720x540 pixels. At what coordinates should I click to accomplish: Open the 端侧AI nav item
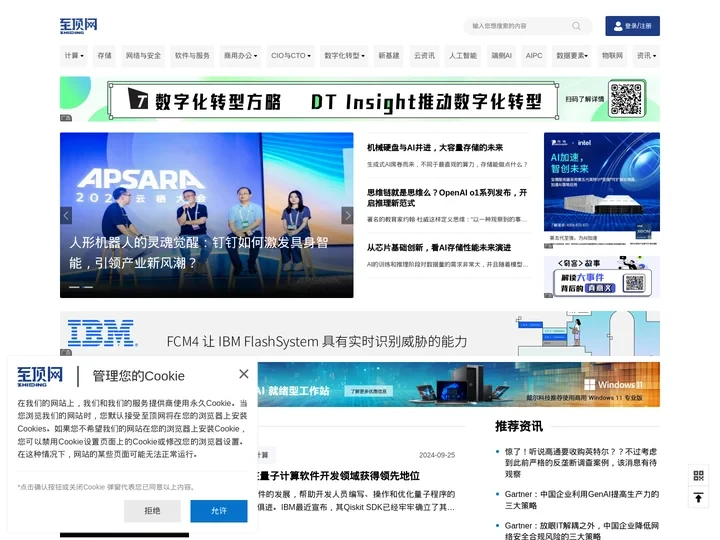(501, 56)
